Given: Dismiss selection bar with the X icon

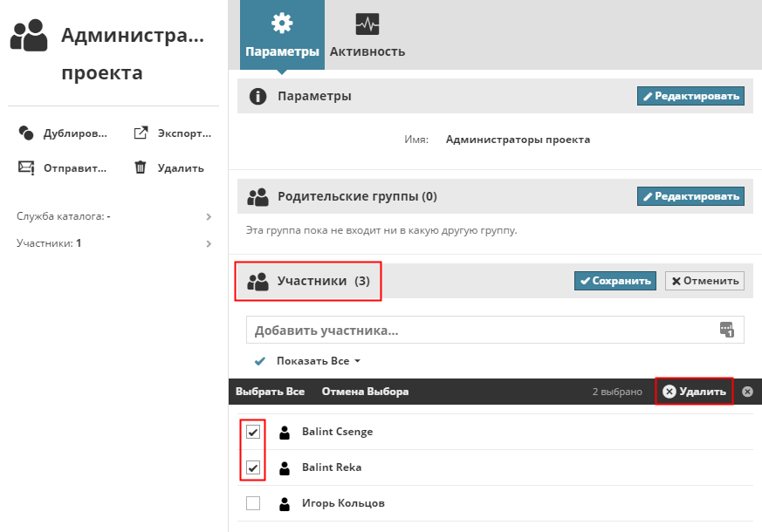Looking at the screenshot, I should 747,392.
